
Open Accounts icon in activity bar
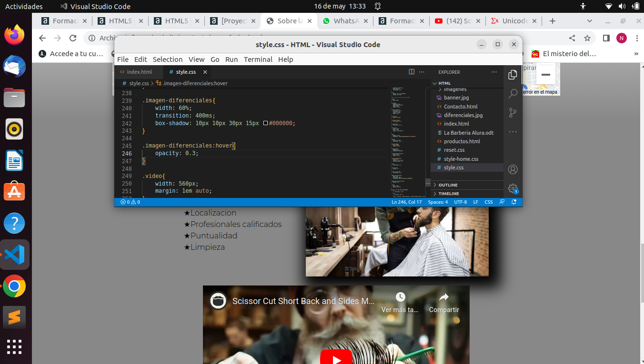(513, 169)
